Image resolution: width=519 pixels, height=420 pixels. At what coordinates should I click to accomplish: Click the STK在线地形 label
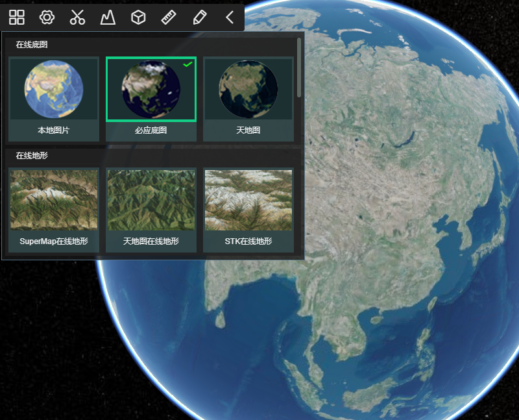pyautogui.click(x=248, y=241)
